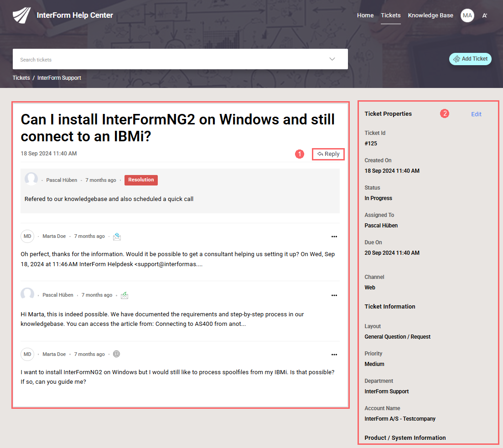Open more options for Marta's original question
Viewport: 503px width, 448px height.
pyautogui.click(x=334, y=355)
